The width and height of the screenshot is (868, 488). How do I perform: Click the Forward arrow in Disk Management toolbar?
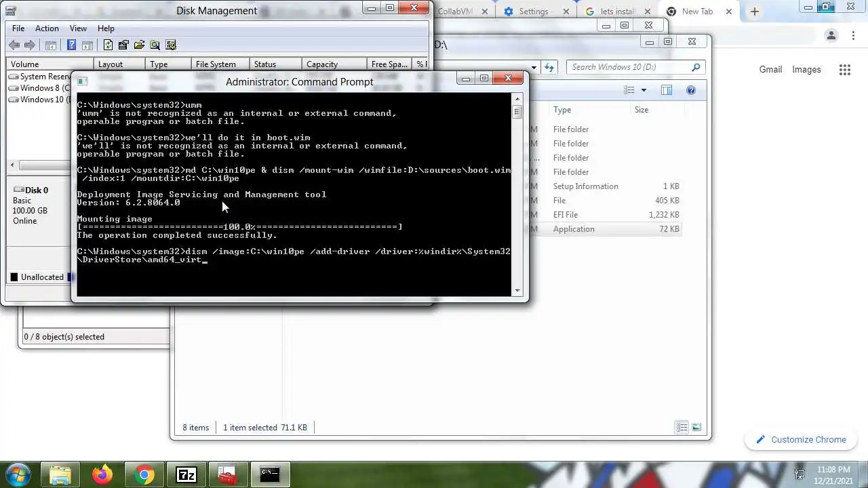click(30, 45)
